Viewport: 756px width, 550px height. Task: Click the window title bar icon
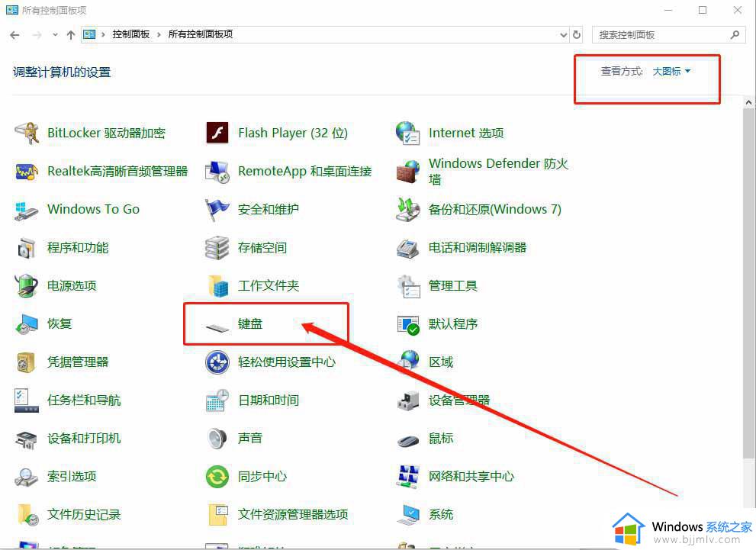(x=11, y=10)
